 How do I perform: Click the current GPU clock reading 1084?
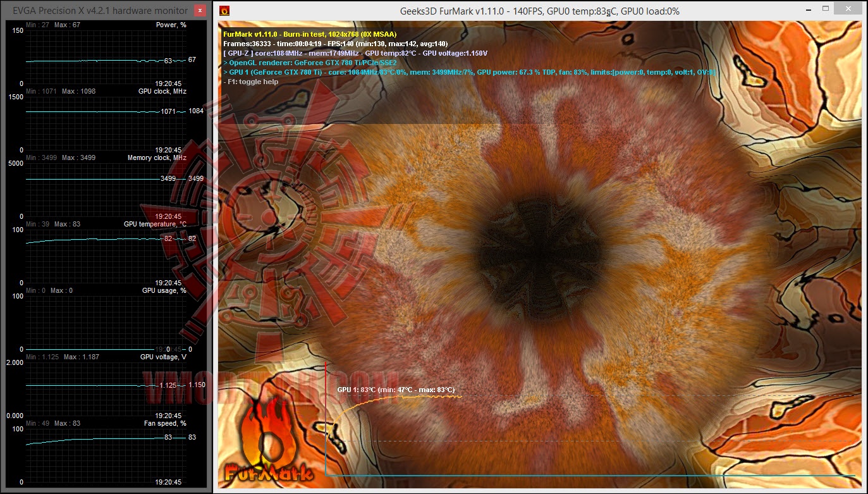[x=196, y=111]
